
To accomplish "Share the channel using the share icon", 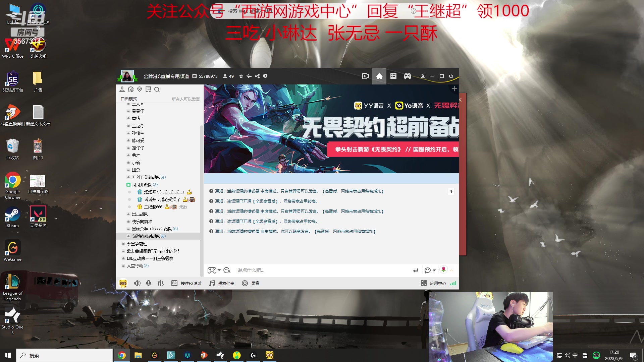I will tap(257, 76).
